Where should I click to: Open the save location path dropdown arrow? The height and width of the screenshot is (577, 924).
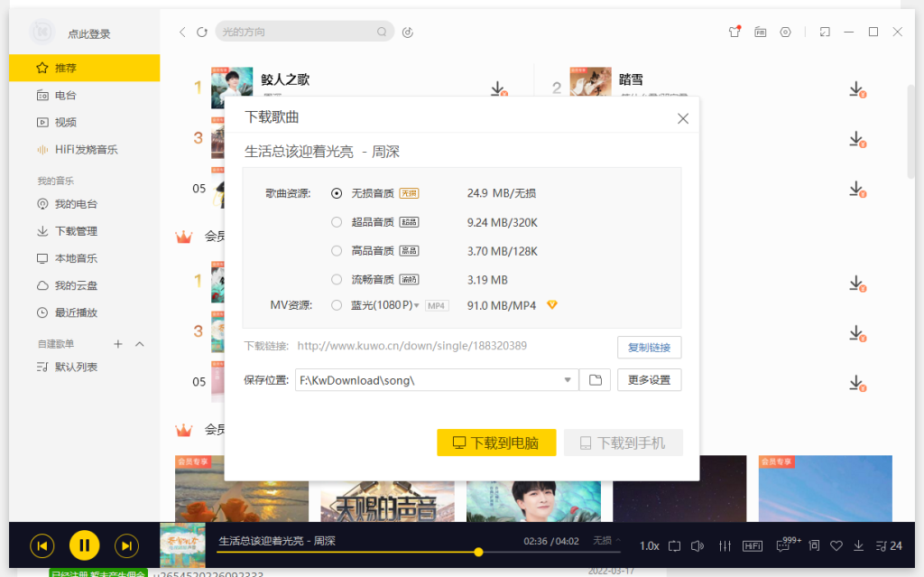(568, 380)
